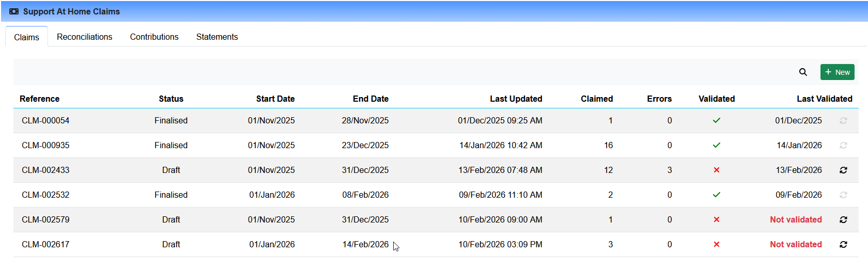Open the Contributions tab
868x270 pixels.
click(x=154, y=37)
